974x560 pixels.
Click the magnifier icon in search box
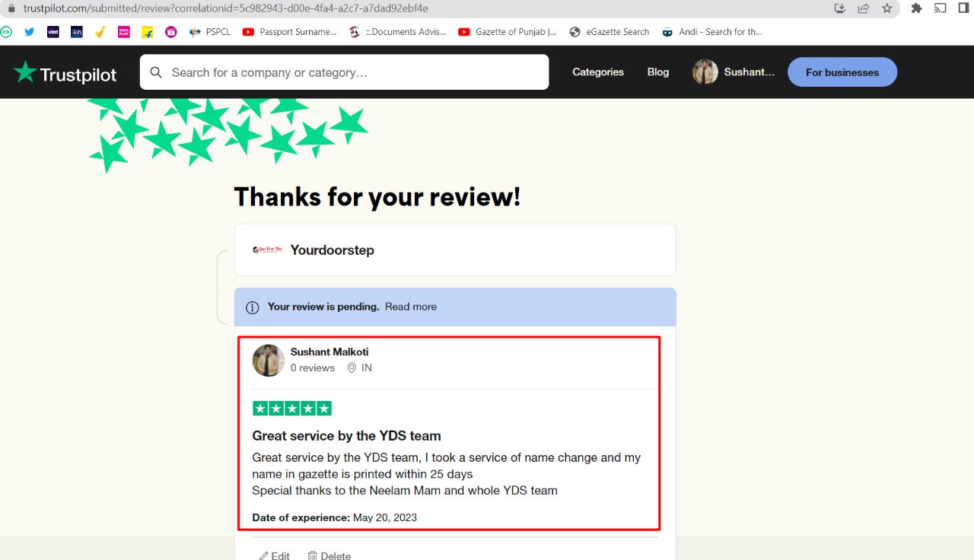156,72
